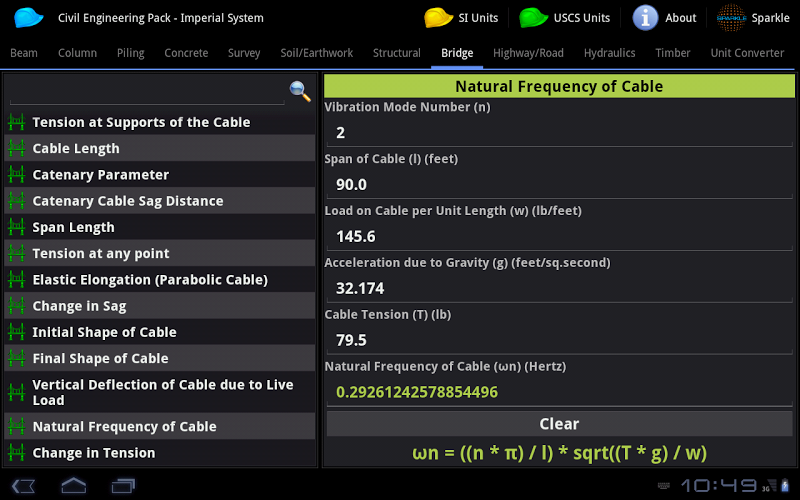Click the bridge icon beside Elastic Elongation
The height and width of the screenshot is (500, 800).
16,280
